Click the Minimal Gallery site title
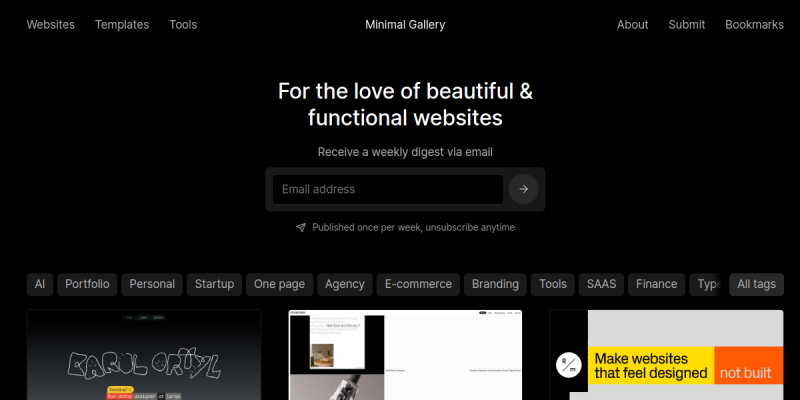The height and width of the screenshot is (400, 800). [405, 24]
